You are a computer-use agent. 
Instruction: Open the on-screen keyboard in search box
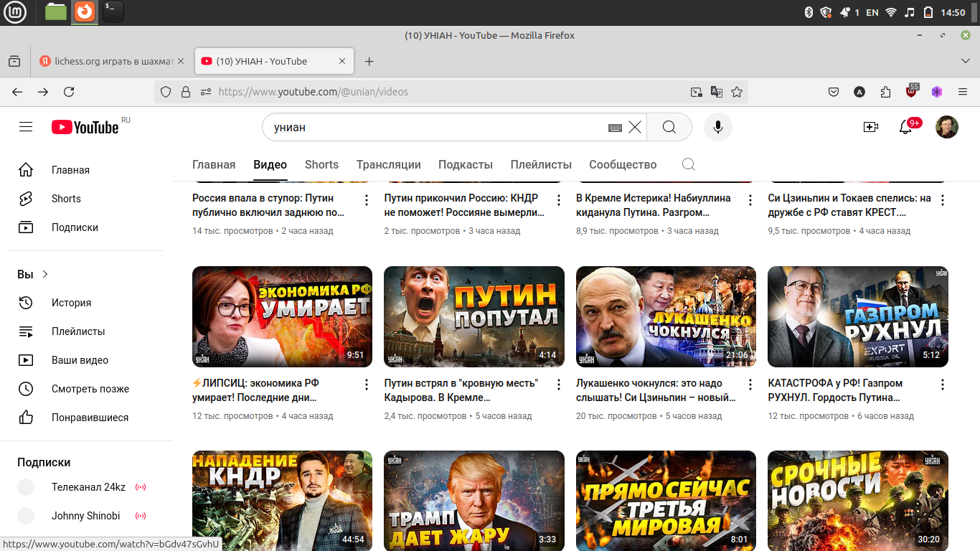[615, 128]
